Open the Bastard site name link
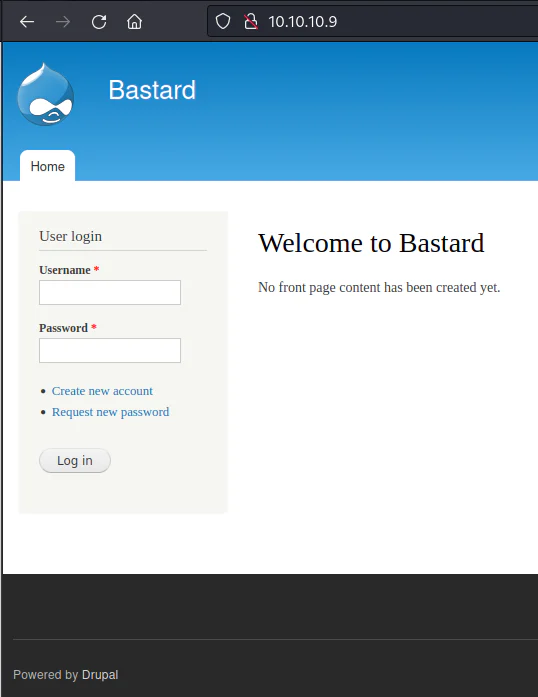 pyautogui.click(x=152, y=90)
